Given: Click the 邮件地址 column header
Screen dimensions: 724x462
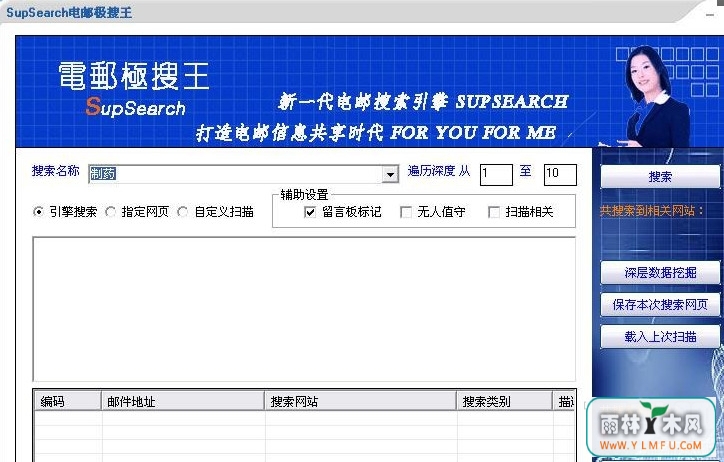Looking at the screenshot, I should click(x=183, y=401).
